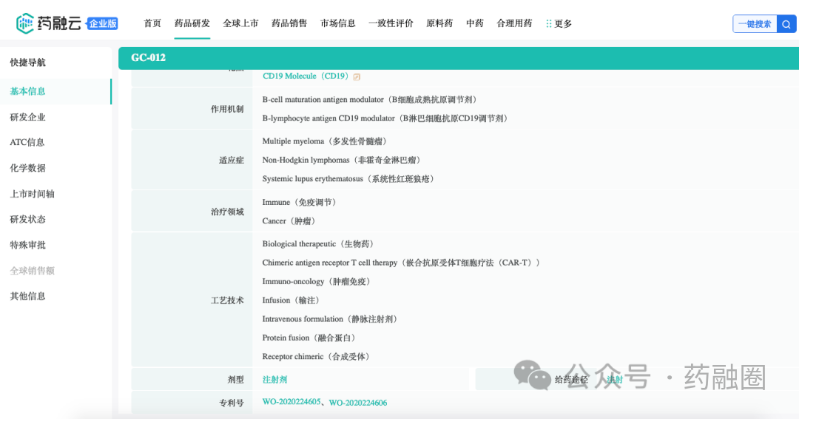
Task: Click the 工艺技术 row label
Action: [x=227, y=301]
